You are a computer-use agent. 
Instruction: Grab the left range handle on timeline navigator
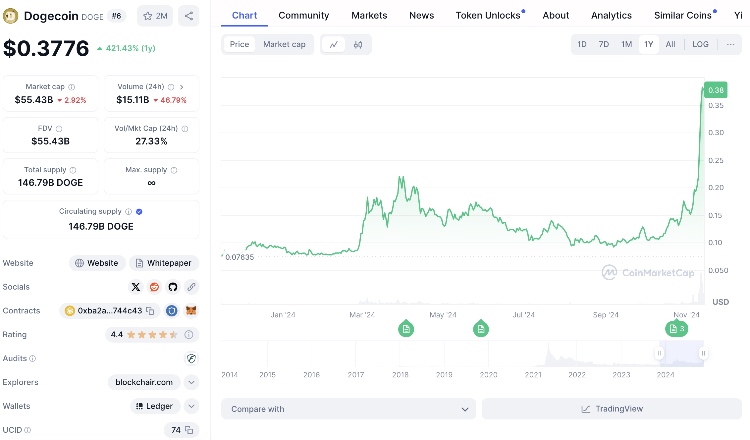[x=659, y=353]
